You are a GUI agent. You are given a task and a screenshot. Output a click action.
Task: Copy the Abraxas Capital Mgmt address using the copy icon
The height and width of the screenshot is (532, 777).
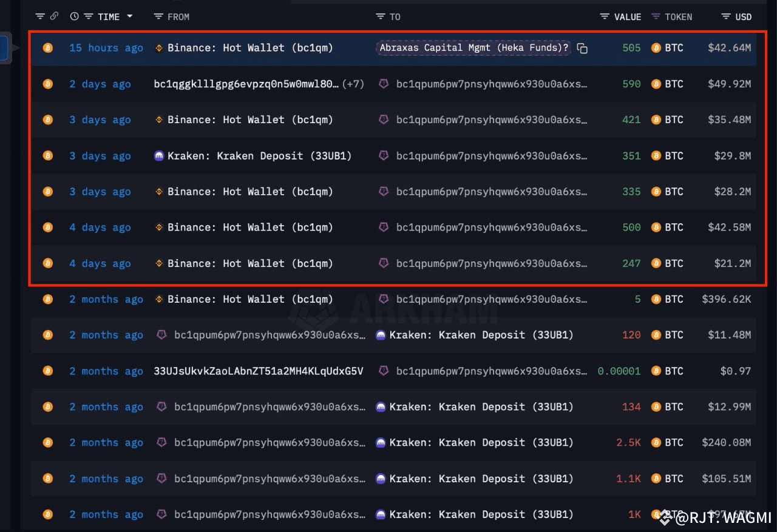click(x=582, y=48)
